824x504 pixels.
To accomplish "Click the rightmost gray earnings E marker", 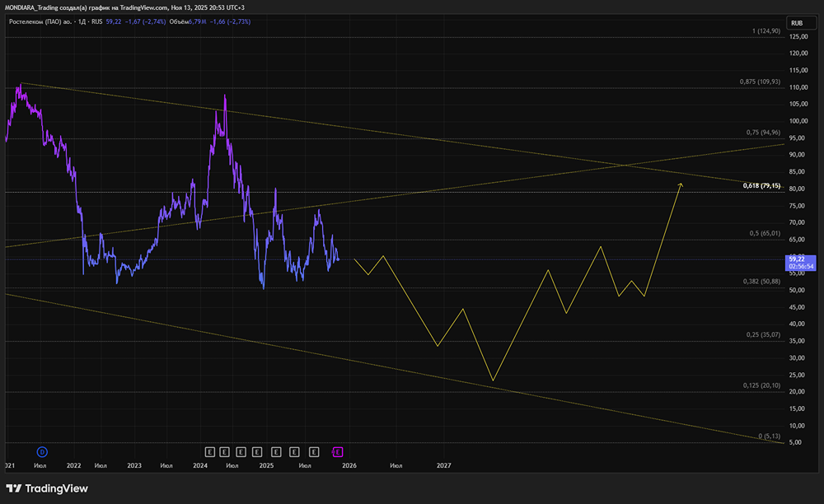I will click(x=314, y=451).
